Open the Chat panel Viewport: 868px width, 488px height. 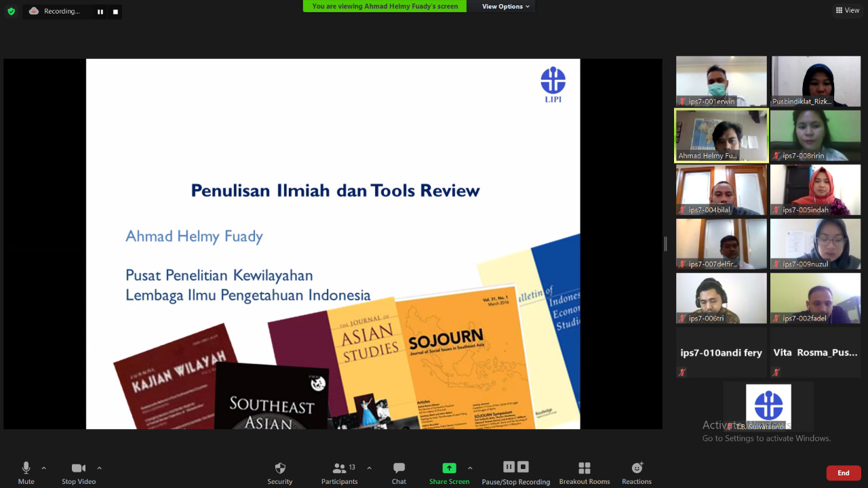point(399,472)
